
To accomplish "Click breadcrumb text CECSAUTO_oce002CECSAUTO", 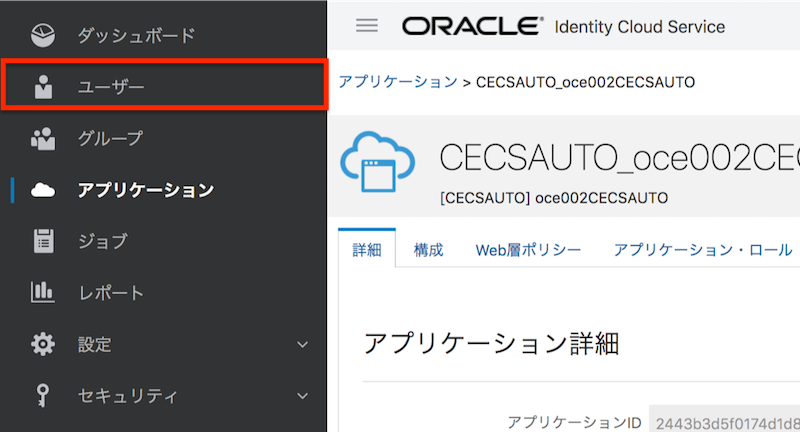I will [585, 82].
